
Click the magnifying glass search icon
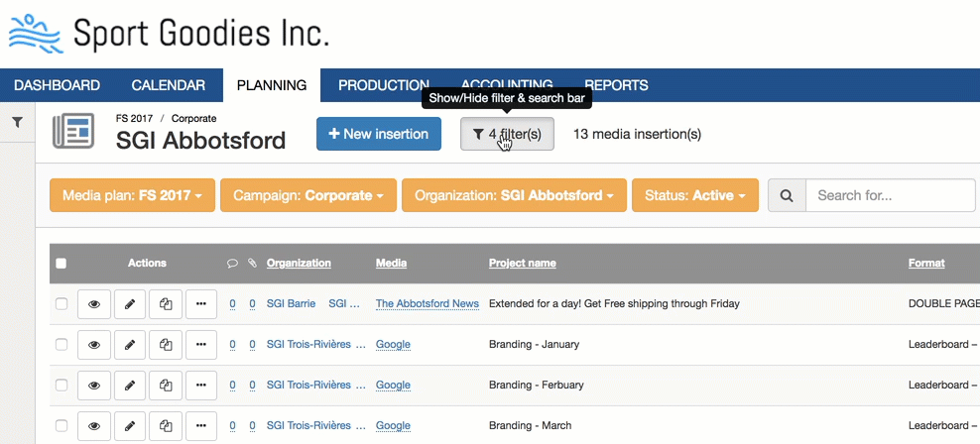[787, 195]
